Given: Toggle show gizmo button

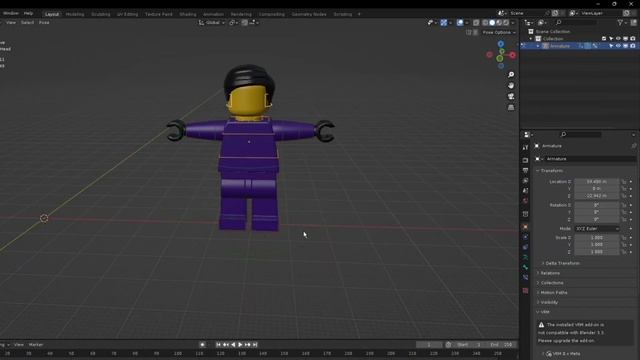Looking at the screenshot, I should point(444,23).
